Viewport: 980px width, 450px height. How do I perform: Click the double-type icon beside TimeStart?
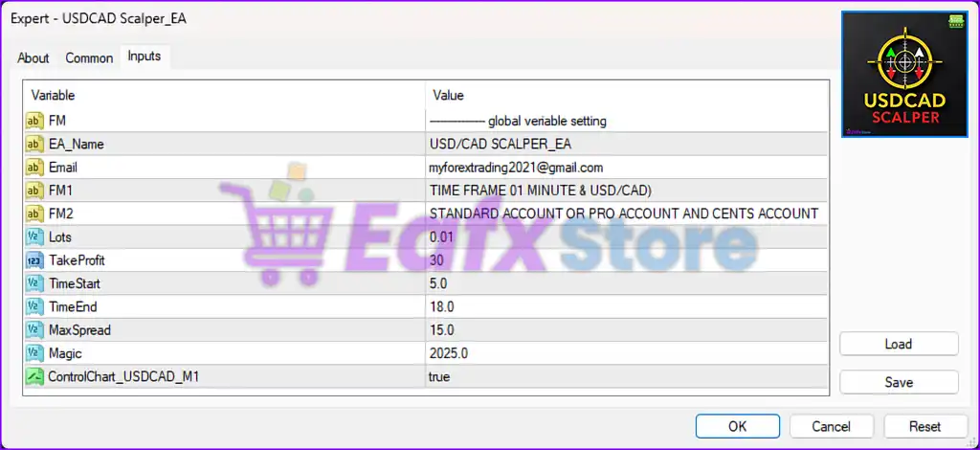click(x=34, y=283)
